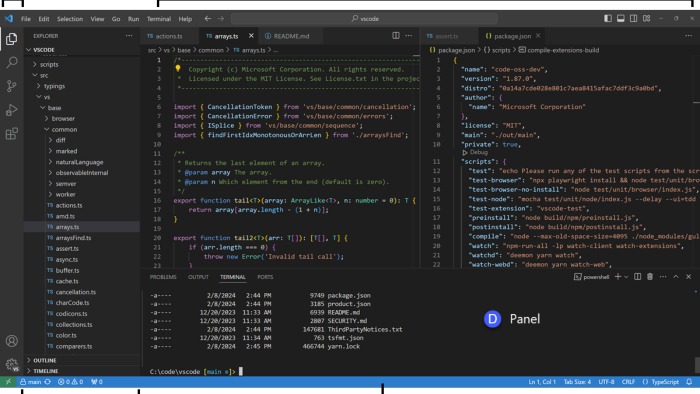This screenshot has width=700, height=394.
Task: Click the common breadcrumb in arrays.ts path
Action: pos(211,50)
